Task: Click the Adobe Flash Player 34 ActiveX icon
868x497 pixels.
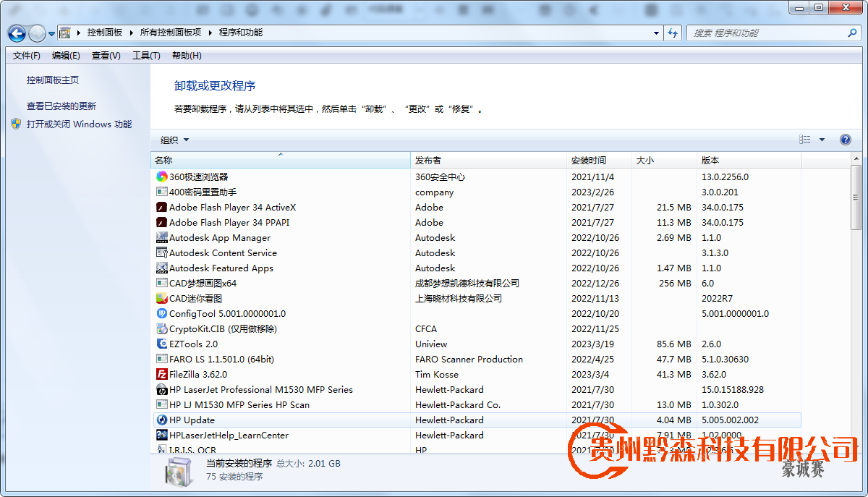Action: 162,207
